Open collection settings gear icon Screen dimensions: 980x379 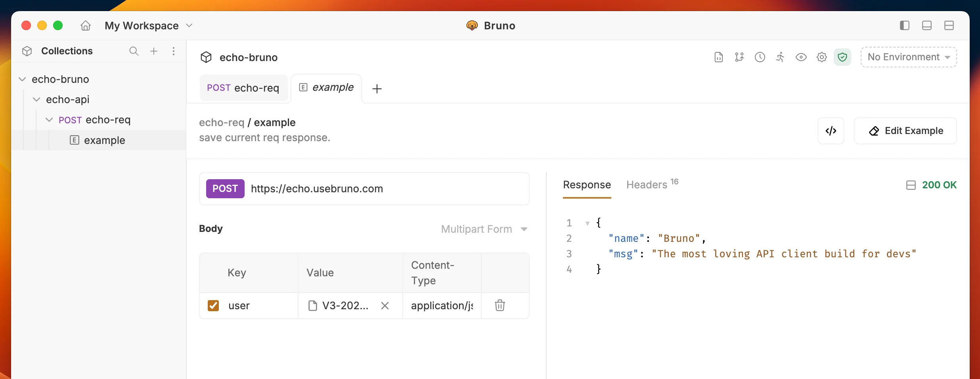point(822,57)
